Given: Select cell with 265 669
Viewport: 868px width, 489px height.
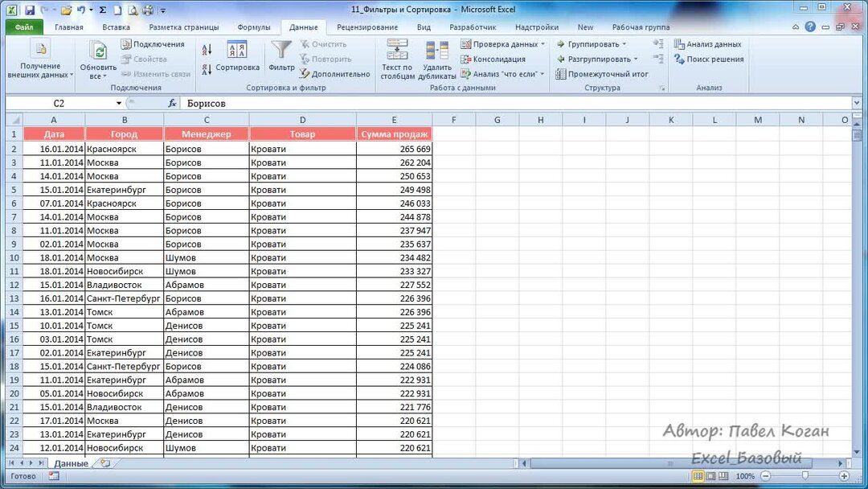Looking at the screenshot, I should 394,149.
